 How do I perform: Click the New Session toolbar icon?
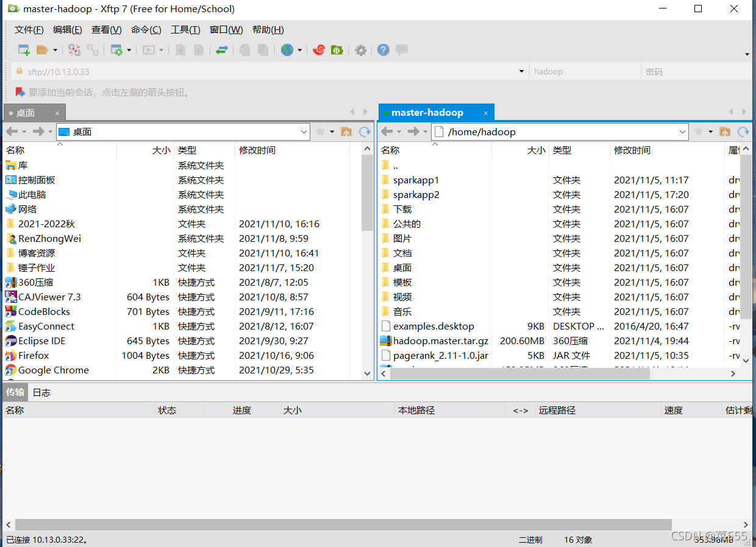pos(24,50)
